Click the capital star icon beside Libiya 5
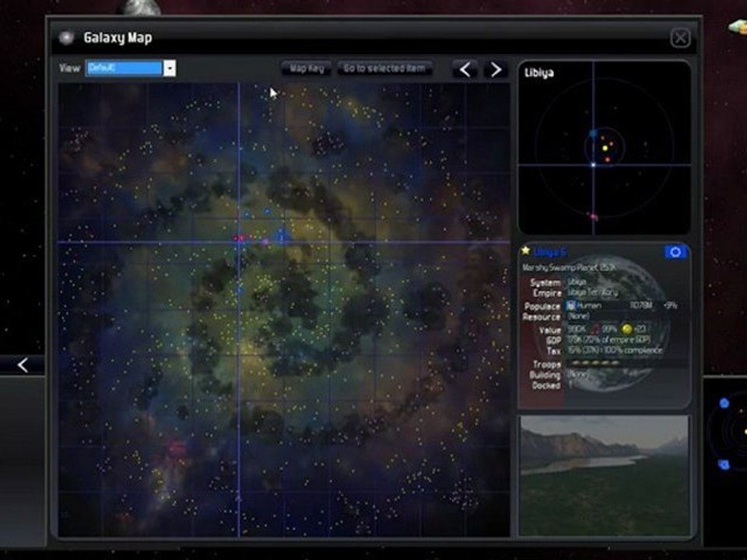747x560 pixels. [525, 250]
